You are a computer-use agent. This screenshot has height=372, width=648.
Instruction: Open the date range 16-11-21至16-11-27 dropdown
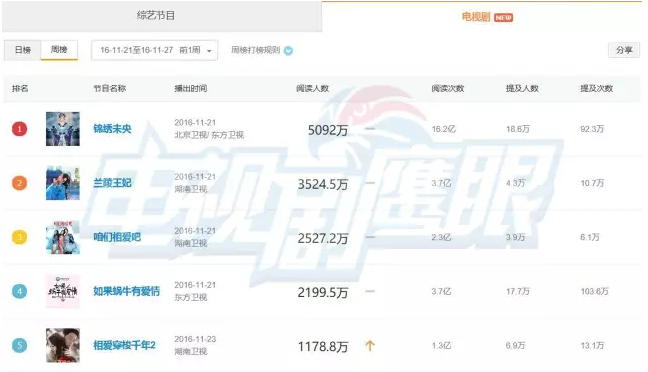tap(154, 50)
